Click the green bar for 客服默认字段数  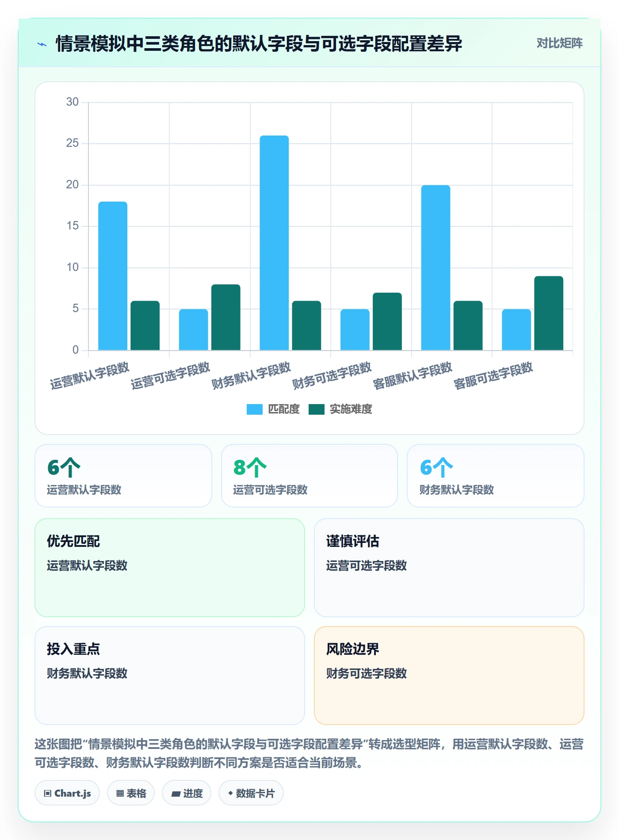tap(468, 325)
